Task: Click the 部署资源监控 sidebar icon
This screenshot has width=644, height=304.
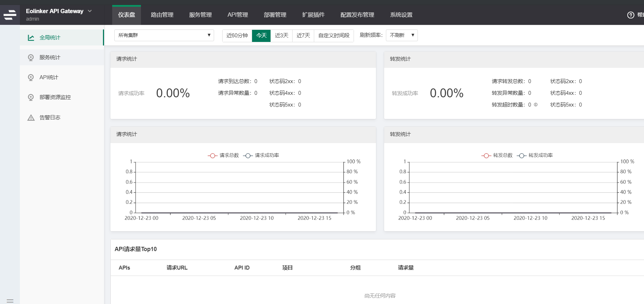Action: click(31, 97)
